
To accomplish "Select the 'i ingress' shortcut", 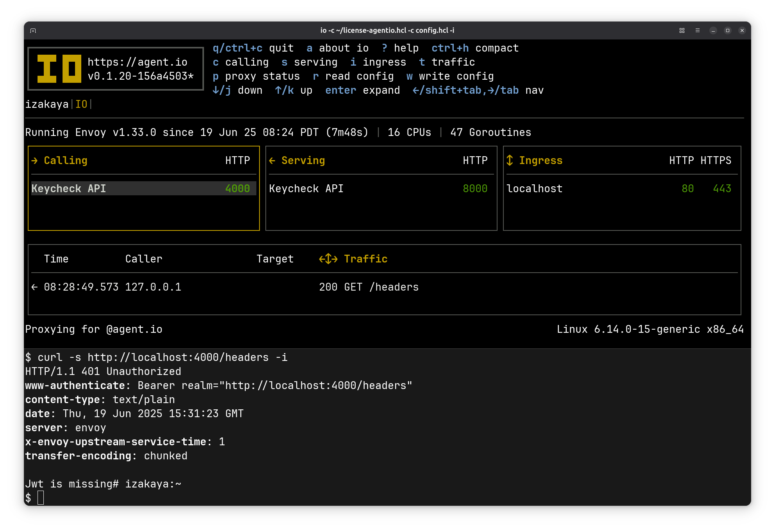I will (x=378, y=62).
